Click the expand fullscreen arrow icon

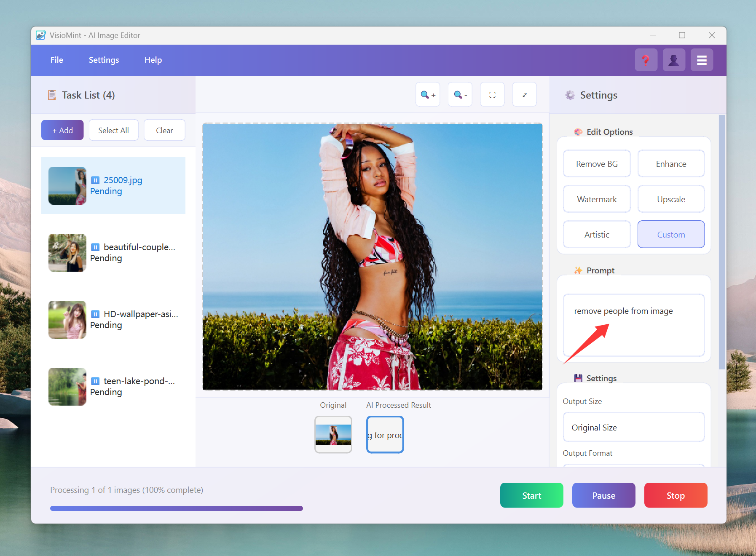tap(524, 95)
